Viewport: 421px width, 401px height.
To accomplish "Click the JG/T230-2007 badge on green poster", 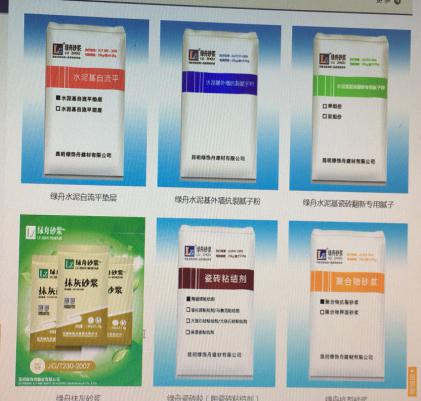I will tap(63, 366).
